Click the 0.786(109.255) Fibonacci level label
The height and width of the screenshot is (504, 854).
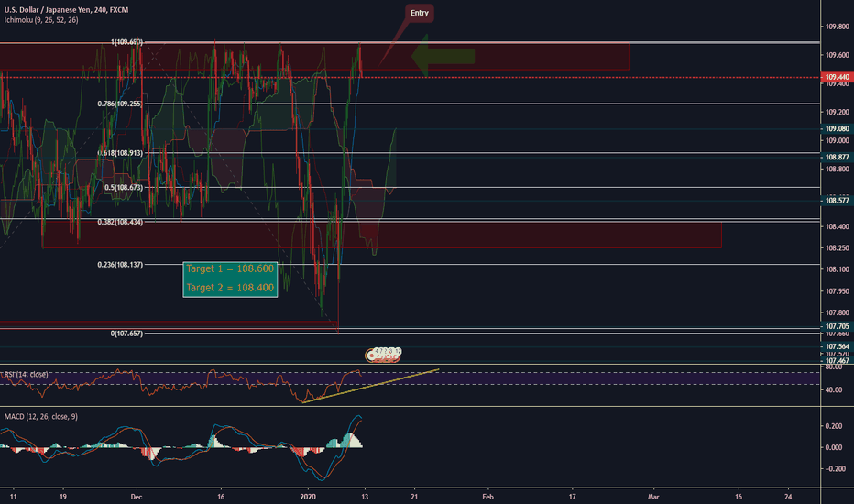tap(120, 104)
